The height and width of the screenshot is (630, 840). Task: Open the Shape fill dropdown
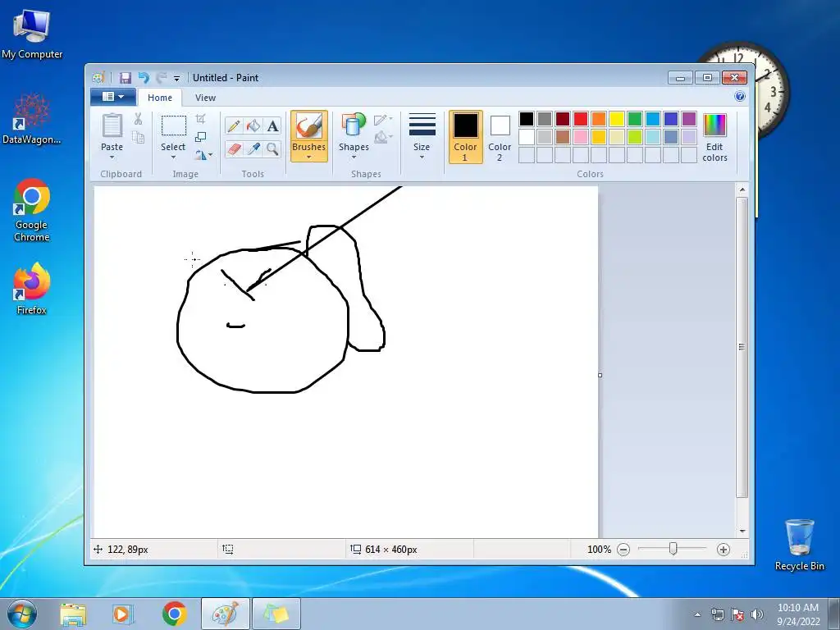coord(383,138)
